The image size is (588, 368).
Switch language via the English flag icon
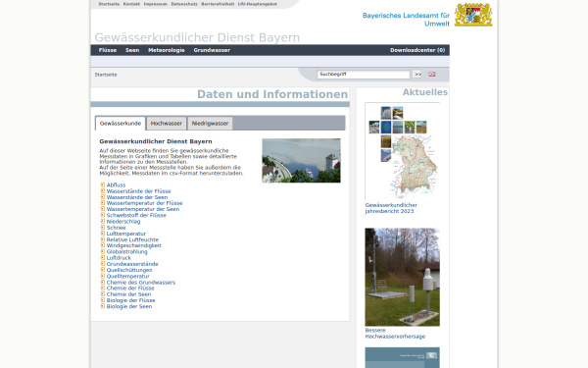coord(432,75)
